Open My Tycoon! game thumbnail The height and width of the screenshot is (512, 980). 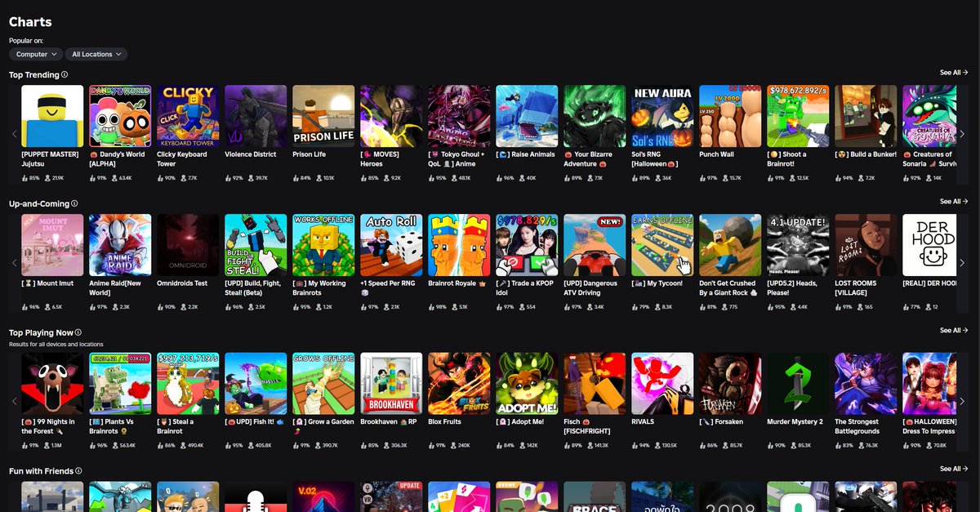(x=662, y=245)
